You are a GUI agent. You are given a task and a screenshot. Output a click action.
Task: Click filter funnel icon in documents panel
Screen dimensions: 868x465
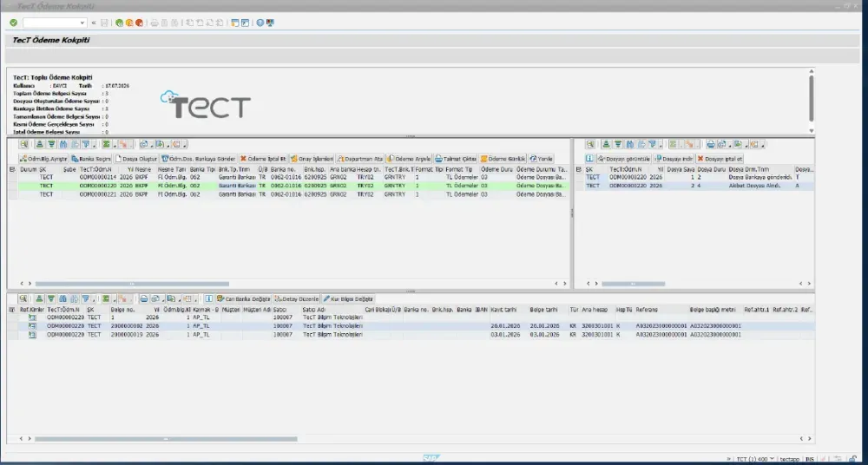tap(86, 298)
